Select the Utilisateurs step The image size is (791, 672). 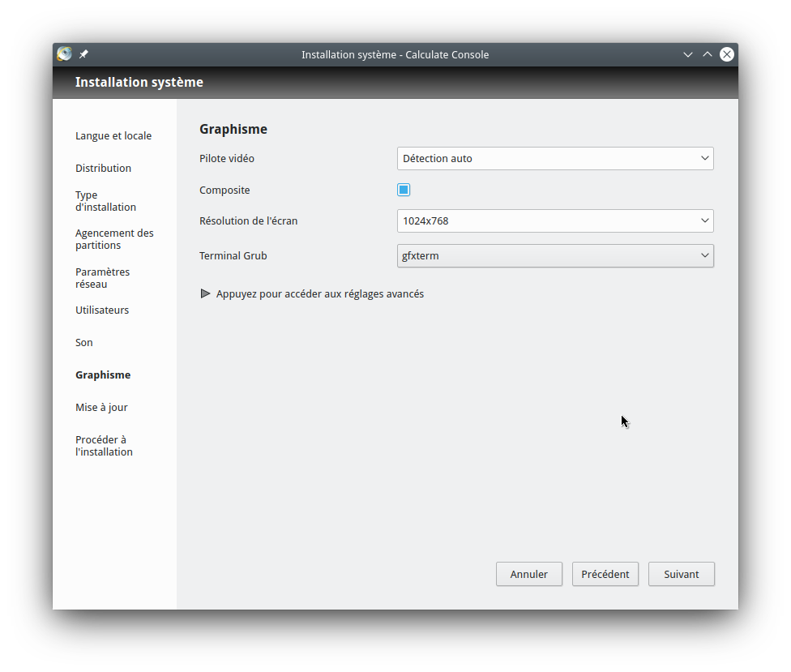102,310
